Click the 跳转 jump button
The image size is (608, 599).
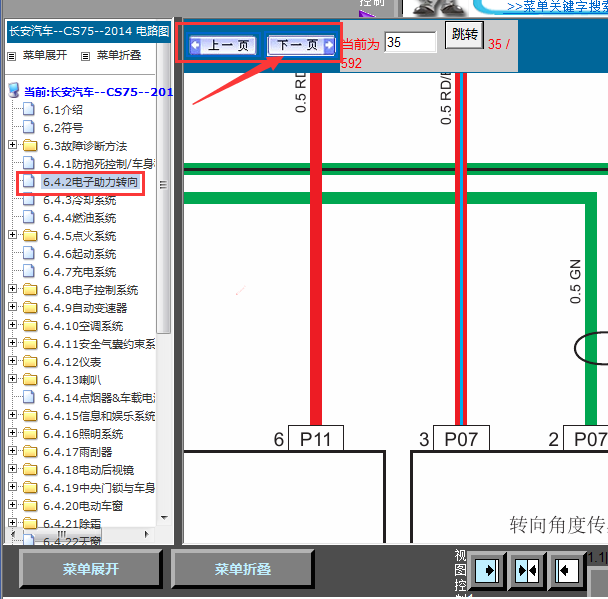click(x=464, y=35)
